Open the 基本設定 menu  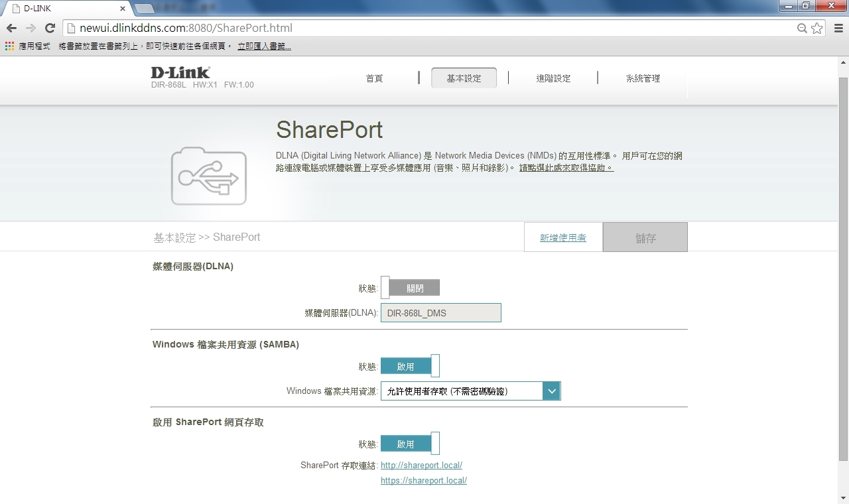point(464,78)
